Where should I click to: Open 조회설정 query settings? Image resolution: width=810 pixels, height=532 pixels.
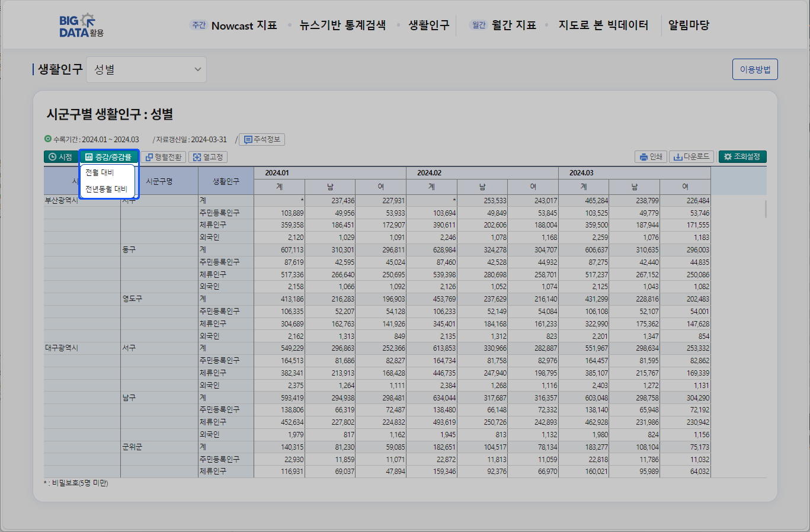click(x=742, y=157)
